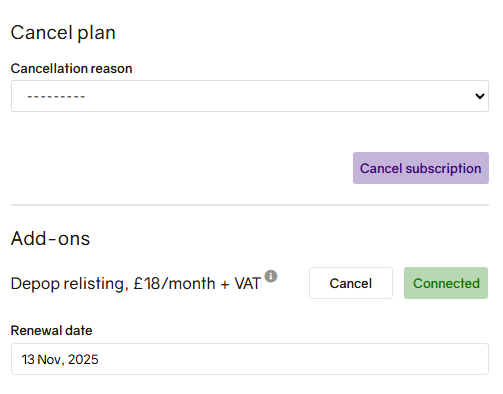Click the Cancellation reason label
The image size is (503, 394).
tap(71, 69)
